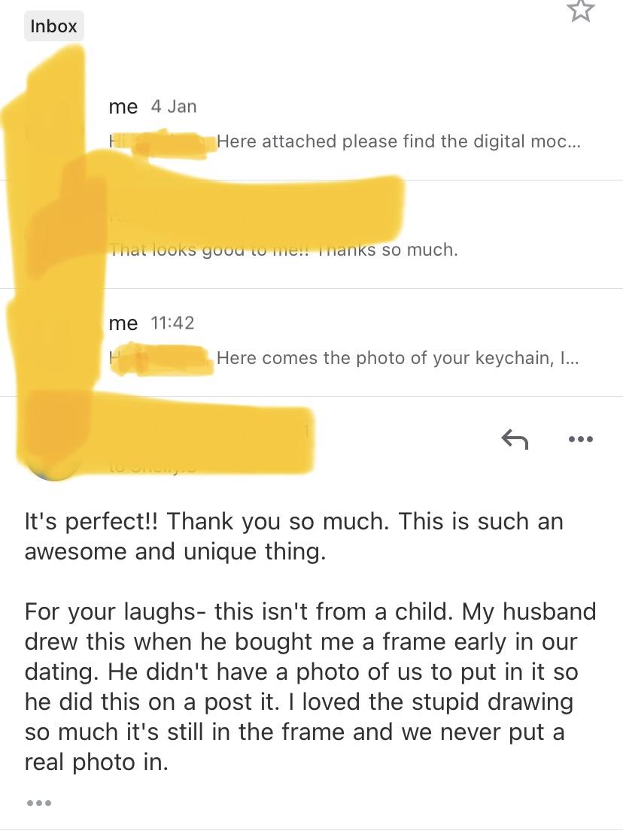Click the "4 Jan" date stamp
Image resolution: width=623 pixels, height=840 pixels.
coord(174,107)
